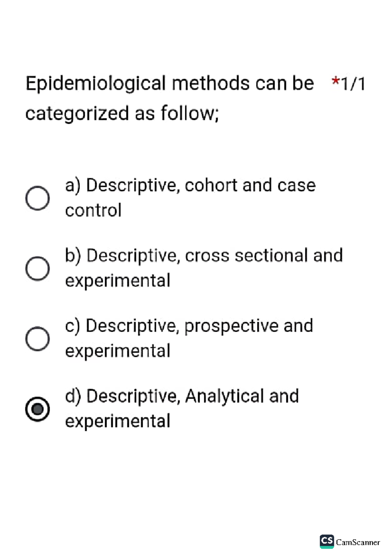Click "experimental" on option c's second line
The height and width of the screenshot is (555, 392).
pyautogui.click(x=118, y=351)
